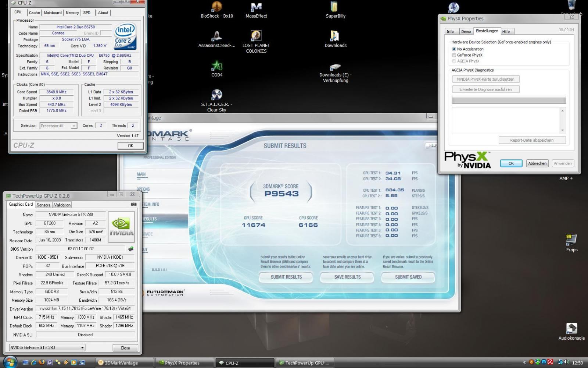Switch to Sensors tab in GPU-Z
The image size is (588, 368).
coord(43,205)
